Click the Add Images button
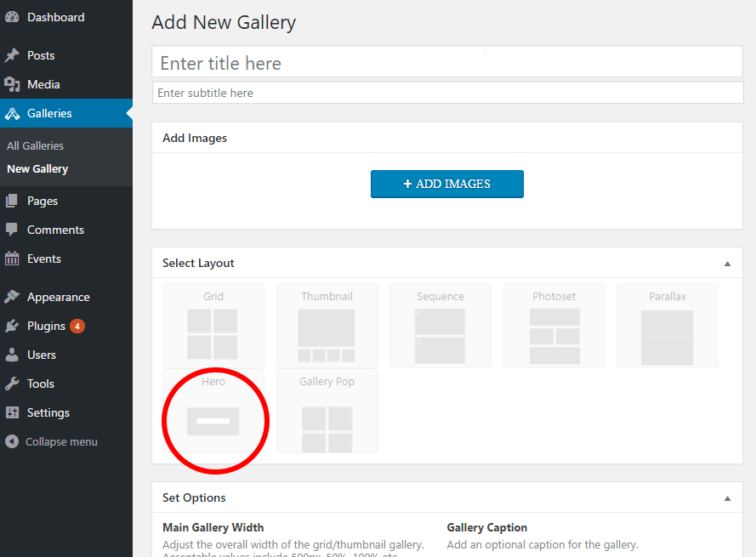 (446, 184)
